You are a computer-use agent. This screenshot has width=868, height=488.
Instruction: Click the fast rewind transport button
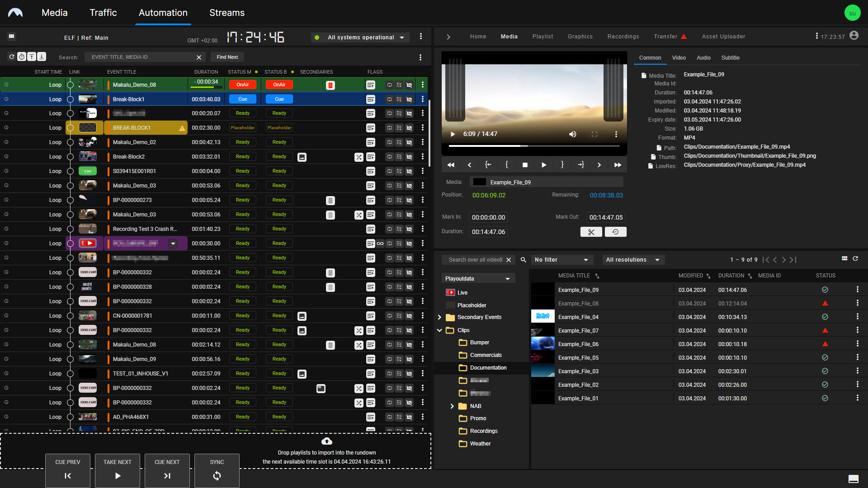451,165
